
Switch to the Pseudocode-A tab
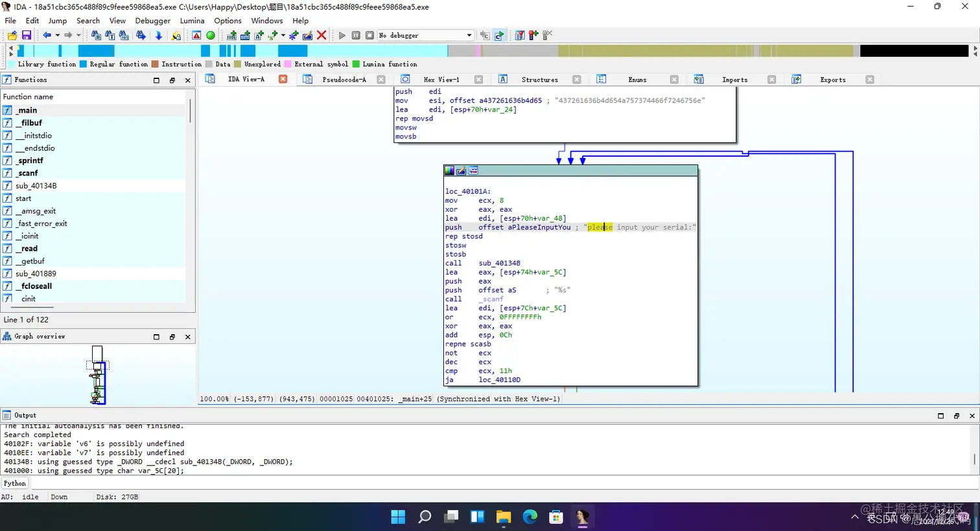pos(344,80)
